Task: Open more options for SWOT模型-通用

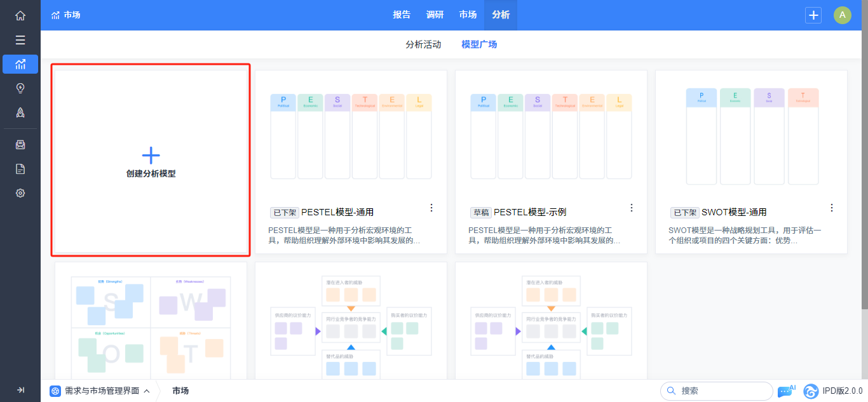Action: point(832,208)
